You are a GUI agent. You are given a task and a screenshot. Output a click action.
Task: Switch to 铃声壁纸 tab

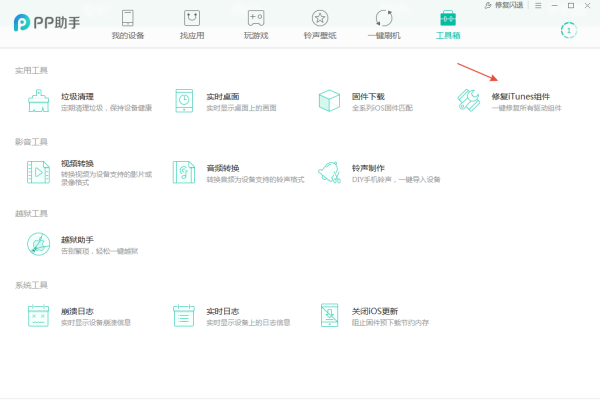pos(320,25)
